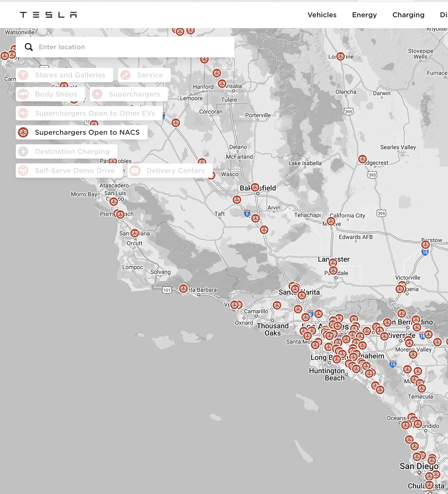Select the pin below Moreno Valley label
448x494 pixels.
coord(413,354)
